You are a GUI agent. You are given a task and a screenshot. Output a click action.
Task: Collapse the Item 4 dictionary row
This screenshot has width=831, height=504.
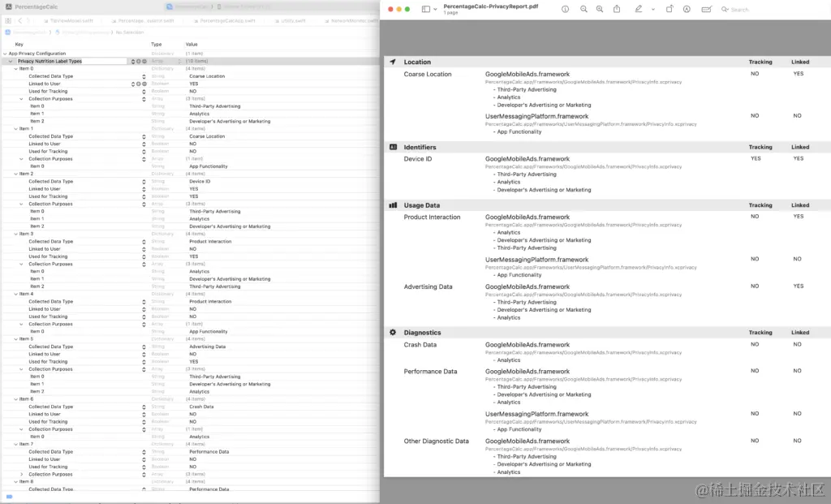coord(15,294)
